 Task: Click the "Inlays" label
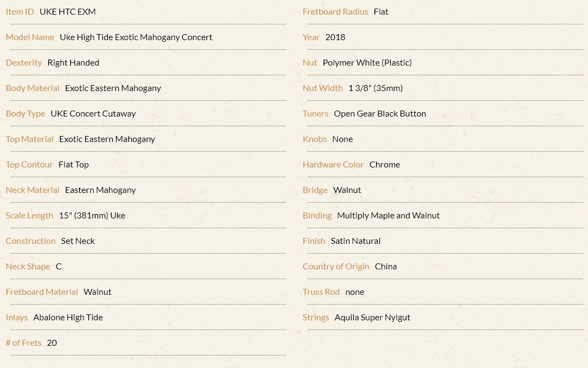coord(17,318)
